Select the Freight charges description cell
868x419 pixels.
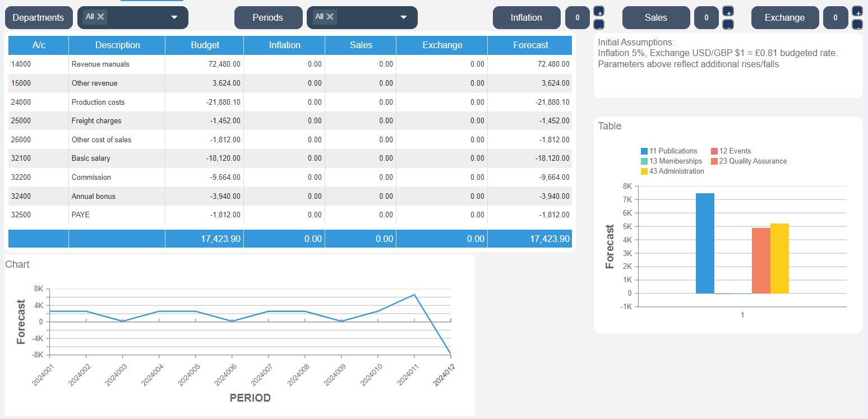pos(117,121)
